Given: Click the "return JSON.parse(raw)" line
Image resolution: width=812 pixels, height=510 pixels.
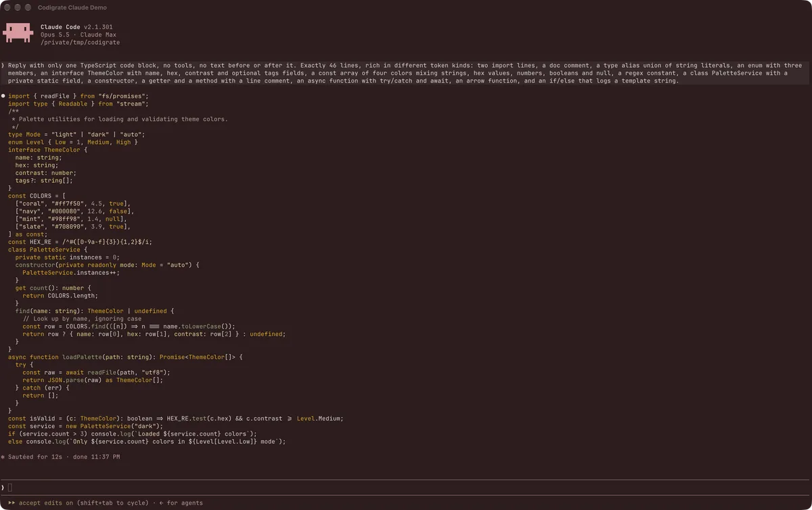Looking at the screenshot, I should click(x=93, y=380).
